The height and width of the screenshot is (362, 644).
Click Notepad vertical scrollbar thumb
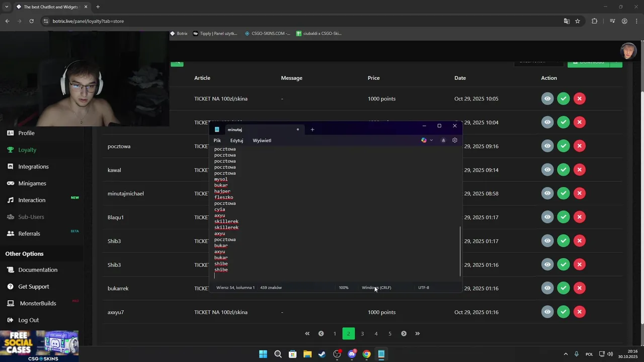pyautogui.click(x=460, y=251)
